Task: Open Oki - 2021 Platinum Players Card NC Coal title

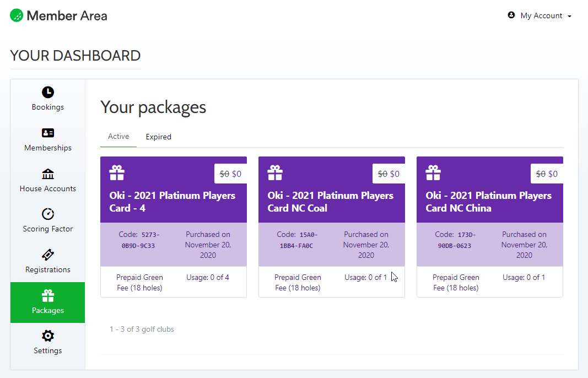Action: tap(331, 202)
